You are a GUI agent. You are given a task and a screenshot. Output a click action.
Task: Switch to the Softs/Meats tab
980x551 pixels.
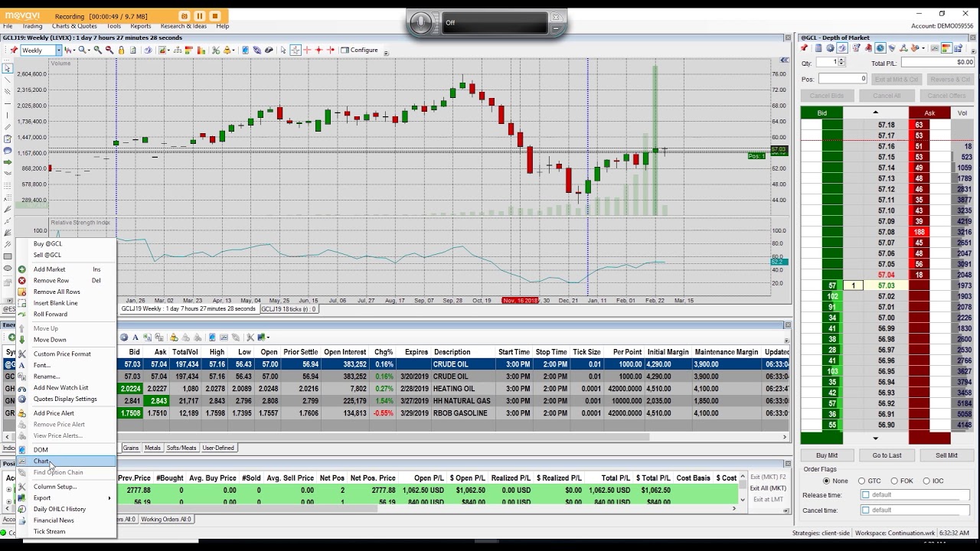point(181,448)
